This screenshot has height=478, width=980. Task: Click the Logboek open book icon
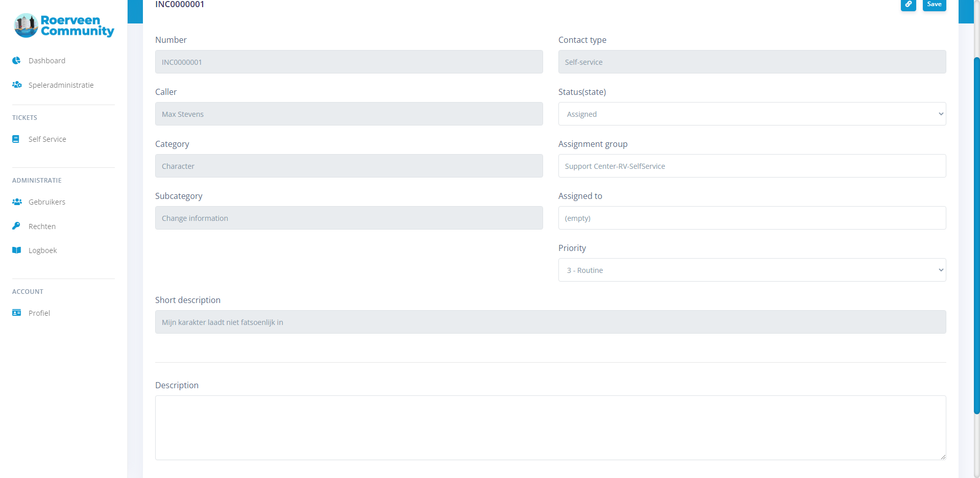[x=17, y=250]
